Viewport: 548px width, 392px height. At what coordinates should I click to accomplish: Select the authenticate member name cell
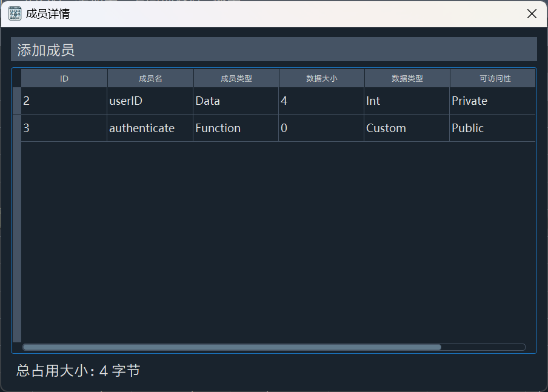click(x=150, y=128)
